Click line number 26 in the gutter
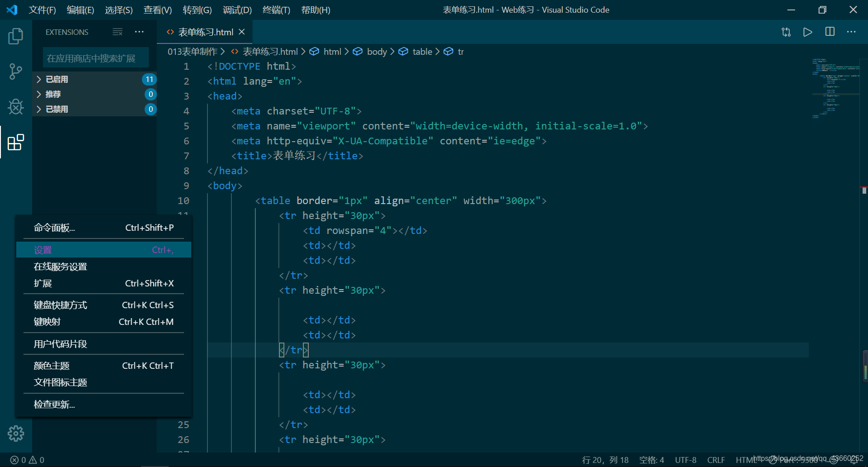The image size is (868, 467). point(183,439)
